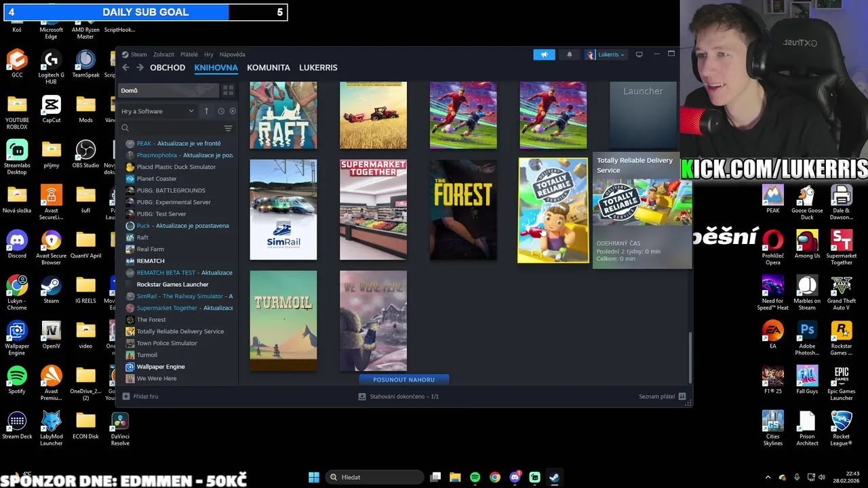
Task: Filter by ready-to-play play icon
Action: pos(233,111)
